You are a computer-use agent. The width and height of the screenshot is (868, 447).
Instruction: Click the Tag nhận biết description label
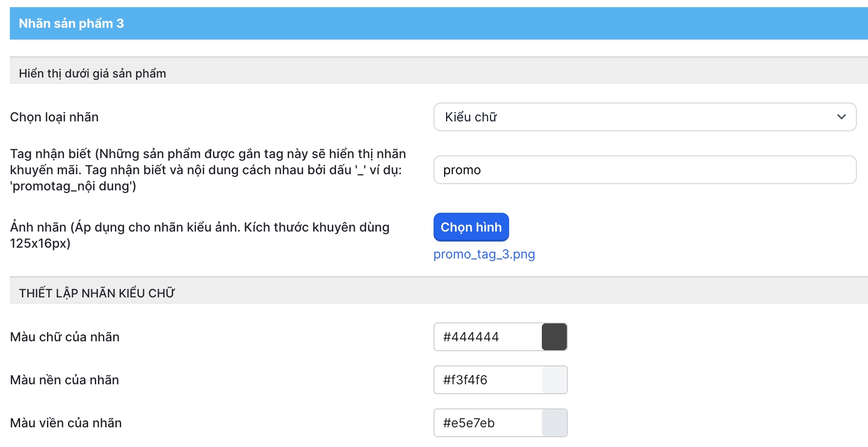tap(208, 170)
